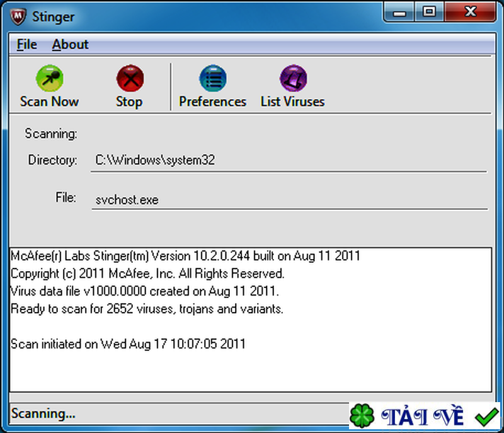The width and height of the screenshot is (504, 433).
Task: Click the Scan Now button label
Action: point(49,101)
